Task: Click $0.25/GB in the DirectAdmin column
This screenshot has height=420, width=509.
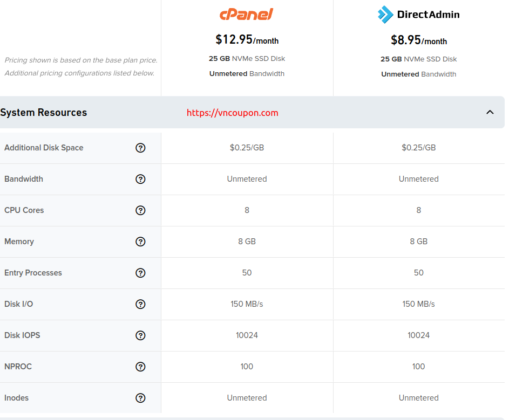Action: [x=418, y=148]
